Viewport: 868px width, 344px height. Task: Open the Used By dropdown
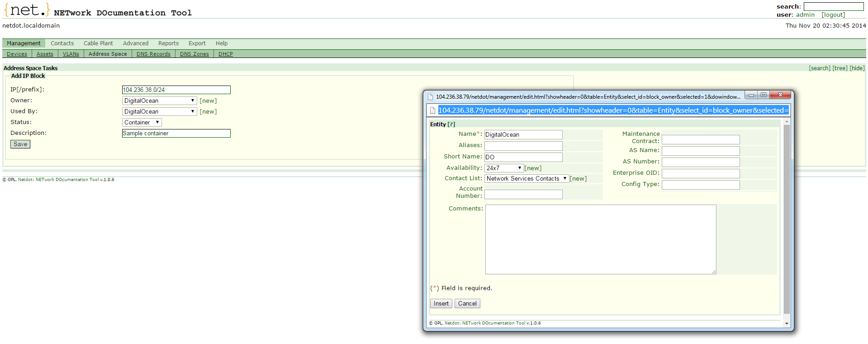pyautogui.click(x=159, y=112)
